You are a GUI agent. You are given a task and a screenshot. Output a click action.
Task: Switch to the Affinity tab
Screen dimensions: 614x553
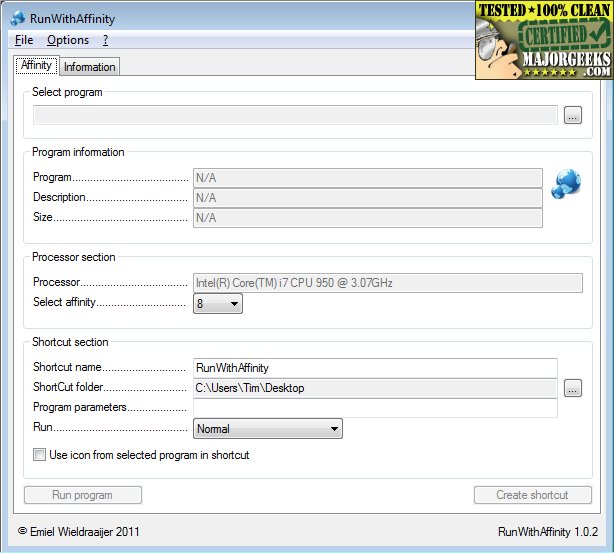coord(36,65)
